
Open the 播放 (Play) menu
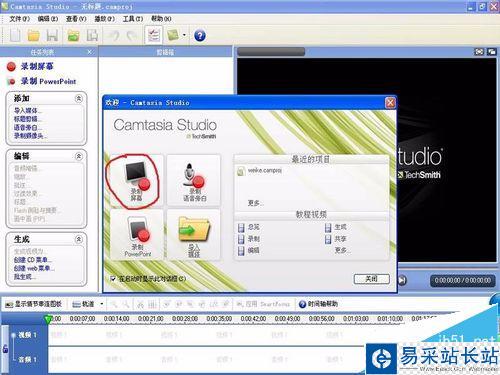pos(104,19)
